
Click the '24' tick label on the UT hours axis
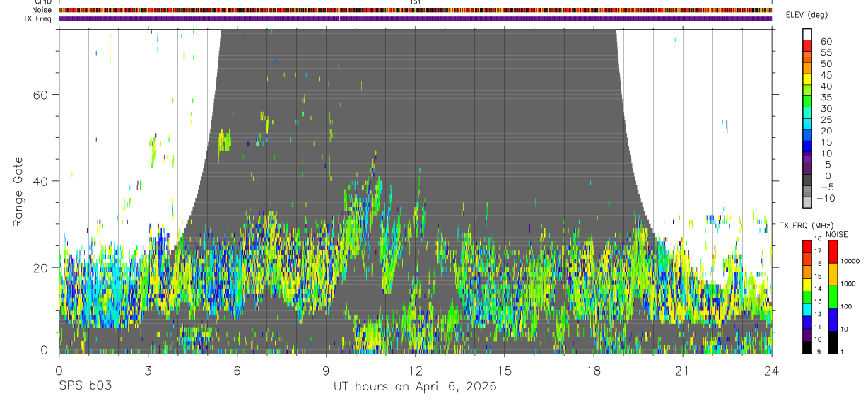(x=771, y=371)
